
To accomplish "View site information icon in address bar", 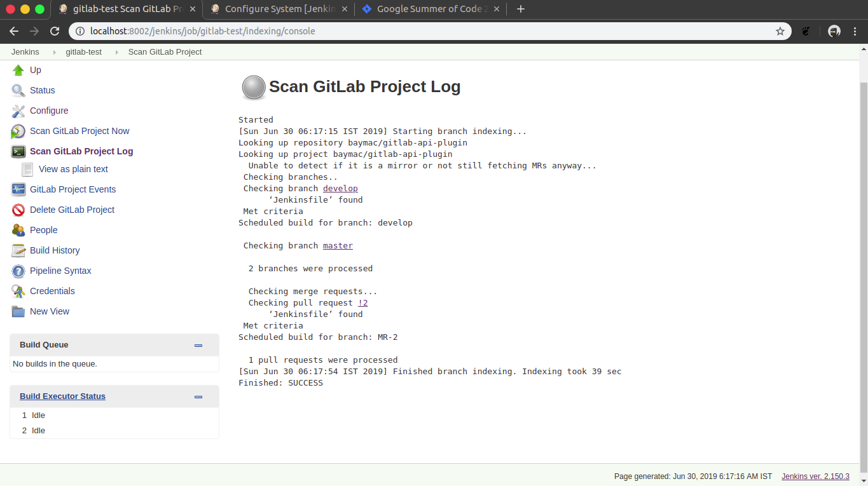I will point(80,31).
